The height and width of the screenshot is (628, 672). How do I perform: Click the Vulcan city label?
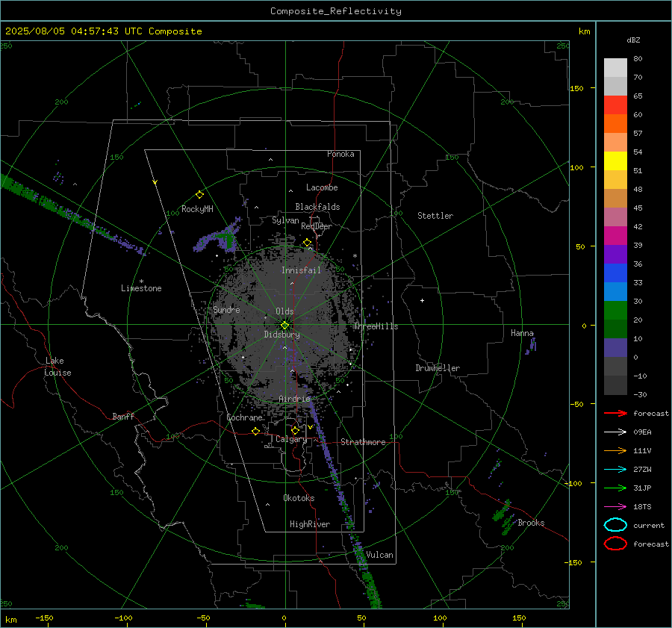tap(379, 555)
